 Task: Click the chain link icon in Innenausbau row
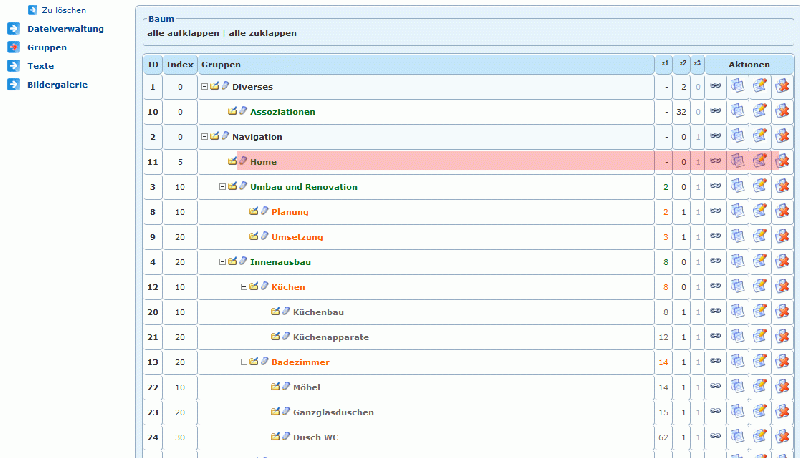716,261
